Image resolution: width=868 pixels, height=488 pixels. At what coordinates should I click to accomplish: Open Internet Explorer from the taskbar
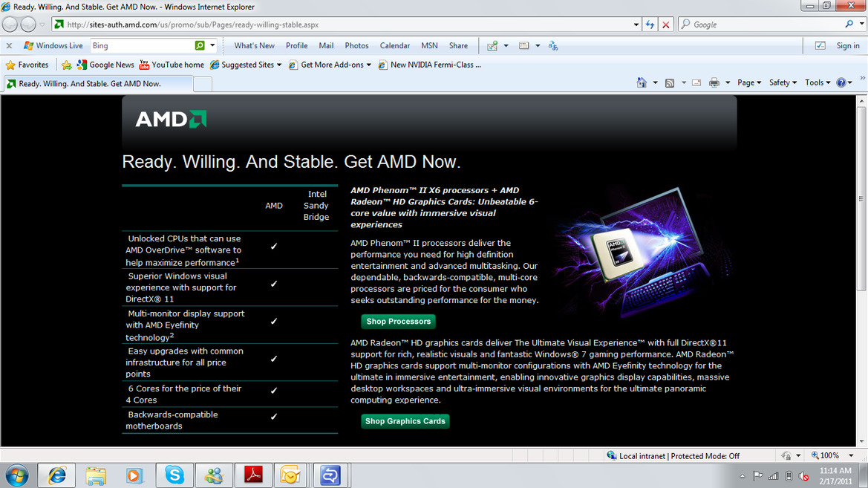(57, 475)
